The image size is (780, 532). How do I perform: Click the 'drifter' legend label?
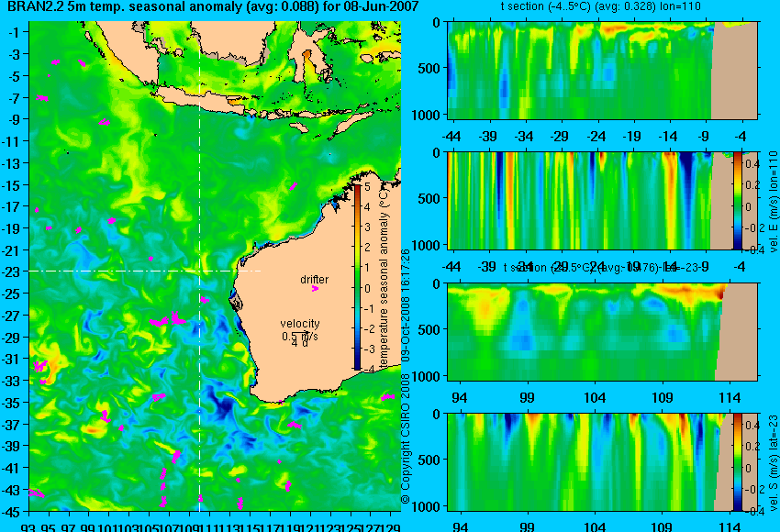coord(314,280)
